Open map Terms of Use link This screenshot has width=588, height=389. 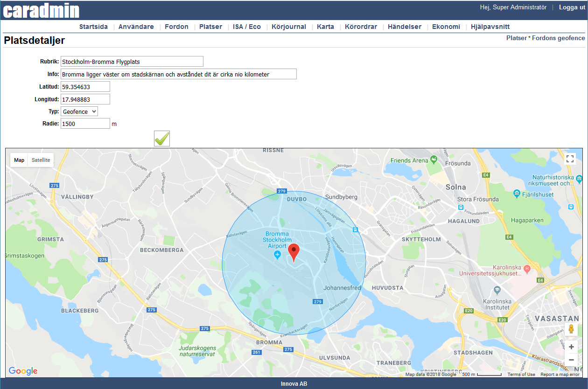(521, 374)
